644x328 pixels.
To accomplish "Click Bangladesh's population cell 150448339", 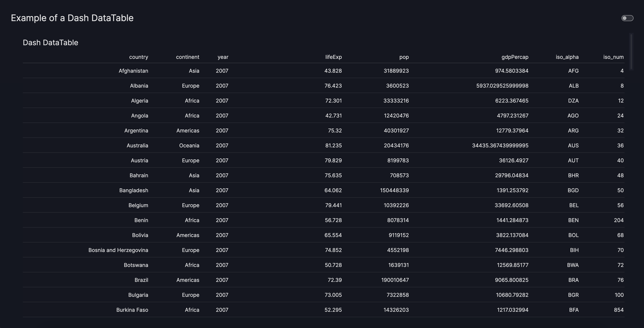I will (x=394, y=191).
